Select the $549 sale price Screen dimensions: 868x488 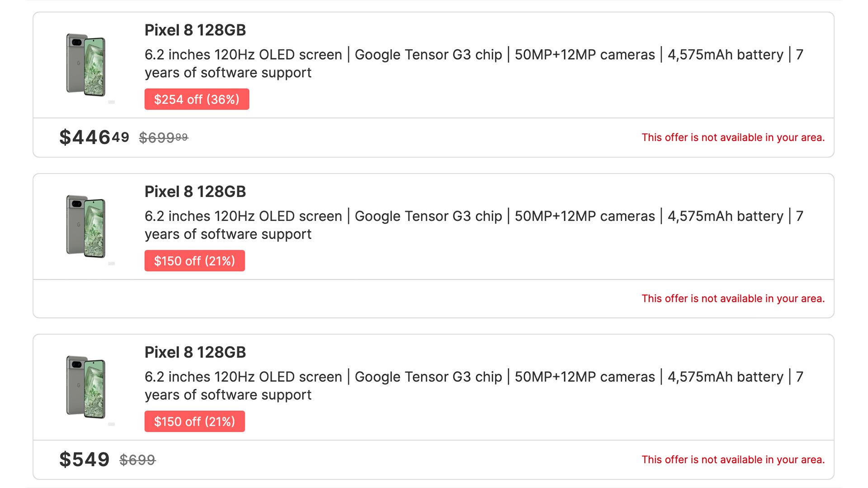(x=85, y=460)
